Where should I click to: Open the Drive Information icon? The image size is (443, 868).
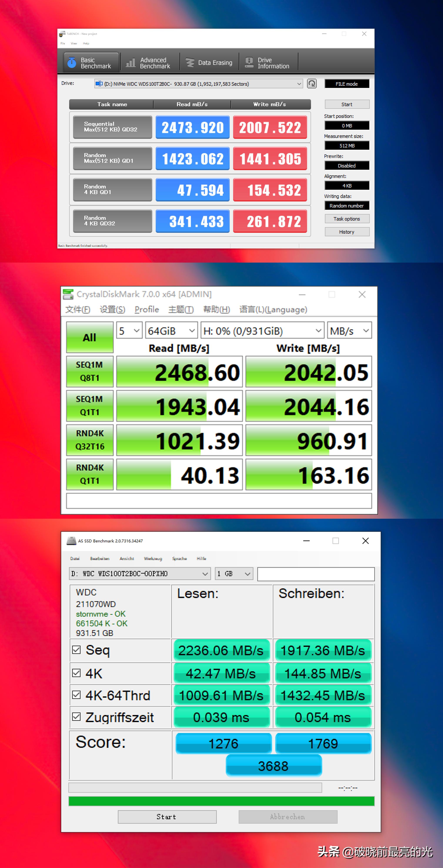pyautogui.click(x=249, y=63)
